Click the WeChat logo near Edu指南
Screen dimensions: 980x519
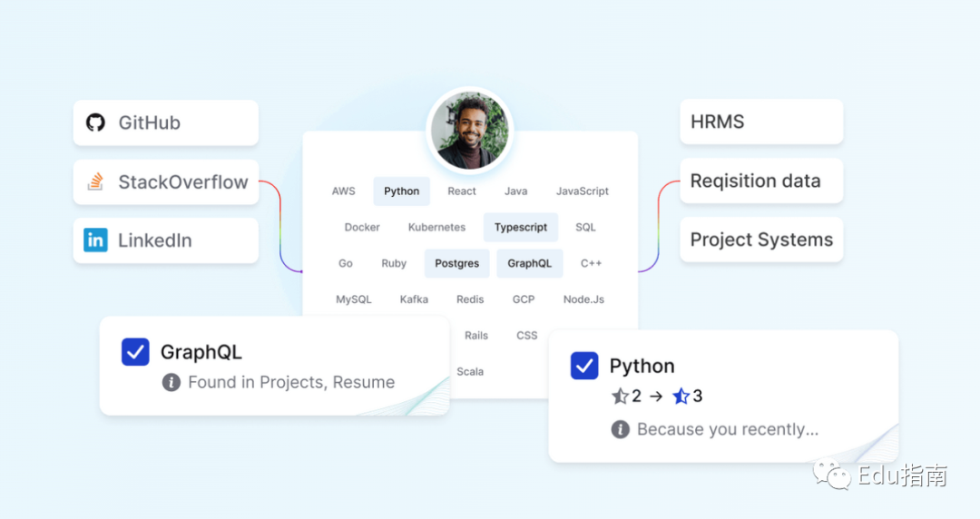pos(832,475)
